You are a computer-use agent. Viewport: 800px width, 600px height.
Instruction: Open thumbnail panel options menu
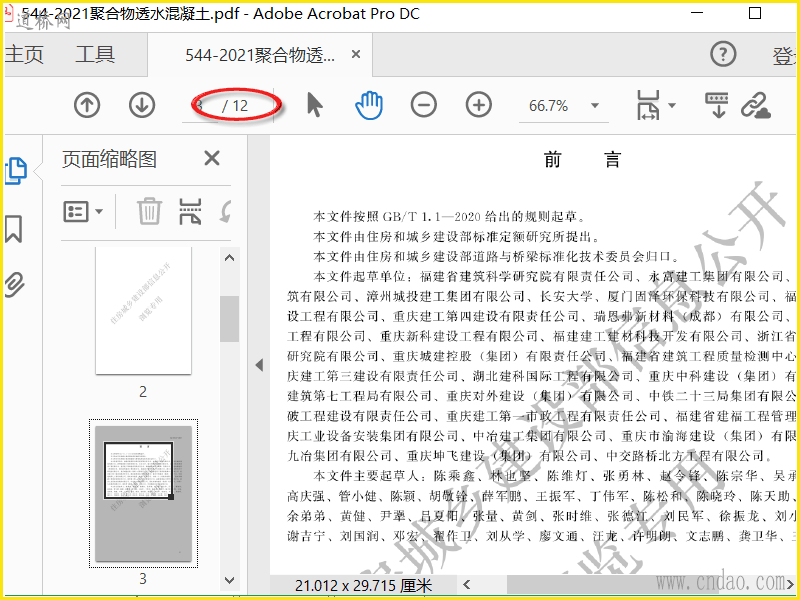83,211
